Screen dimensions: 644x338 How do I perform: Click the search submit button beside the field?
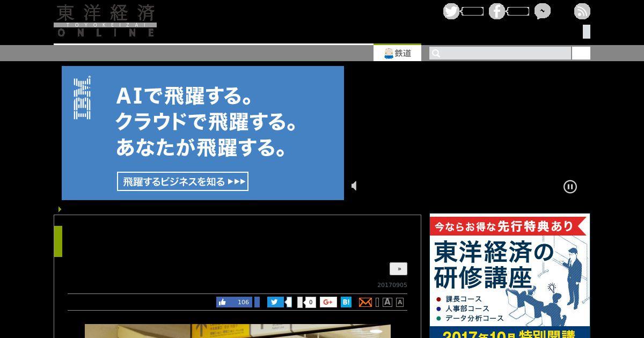[581, 53]
